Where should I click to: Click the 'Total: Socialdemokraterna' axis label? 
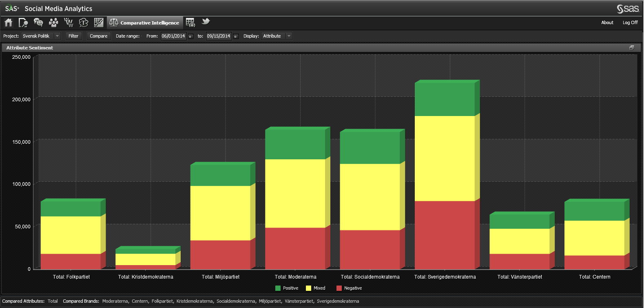[x=370, y=277]
